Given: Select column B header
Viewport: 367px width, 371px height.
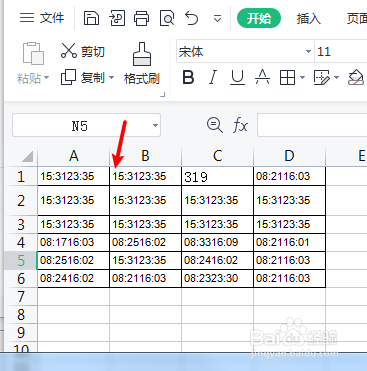Looking at the screenshot, I should click(x=145, y=156).
